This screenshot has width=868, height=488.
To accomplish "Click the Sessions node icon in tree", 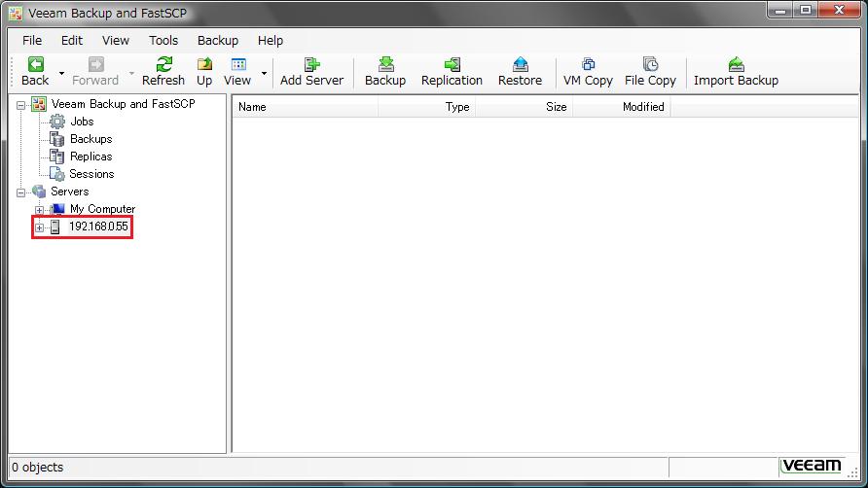I will coord(57,174).
